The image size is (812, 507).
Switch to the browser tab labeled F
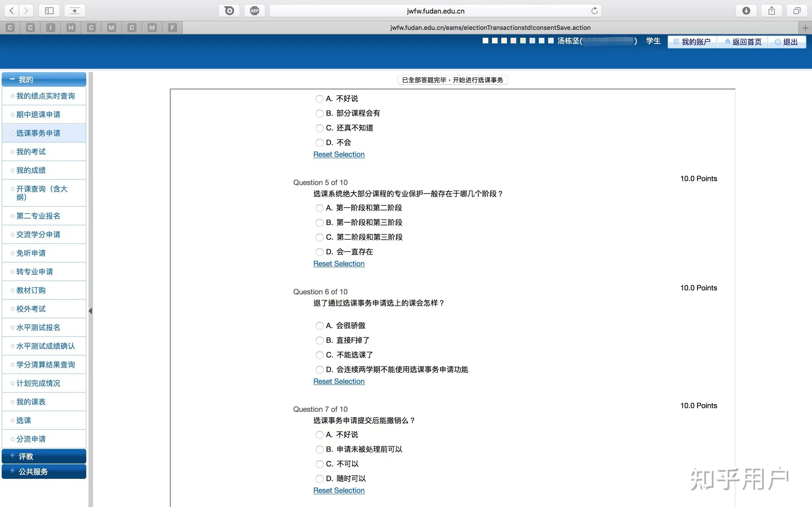coord(172,28)
